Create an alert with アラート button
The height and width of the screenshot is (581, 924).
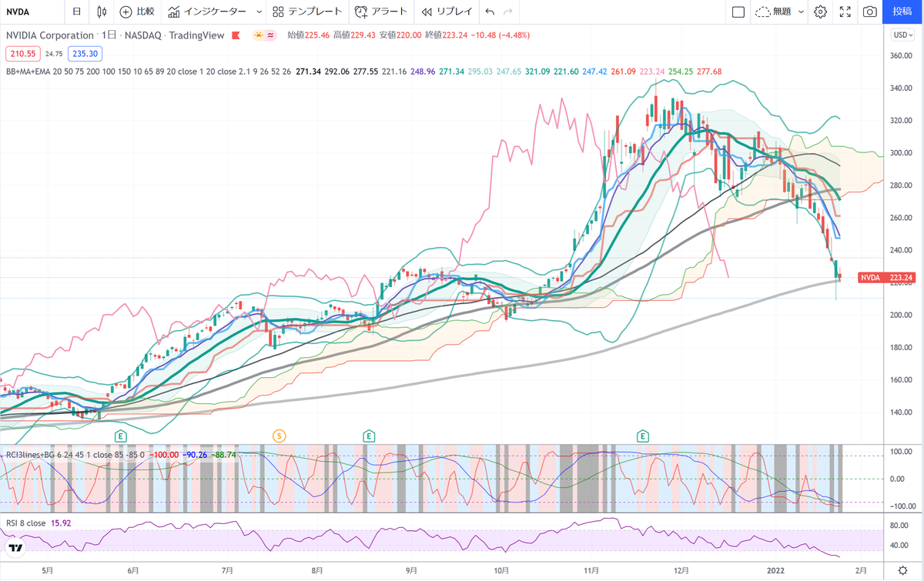click(380, 12)
